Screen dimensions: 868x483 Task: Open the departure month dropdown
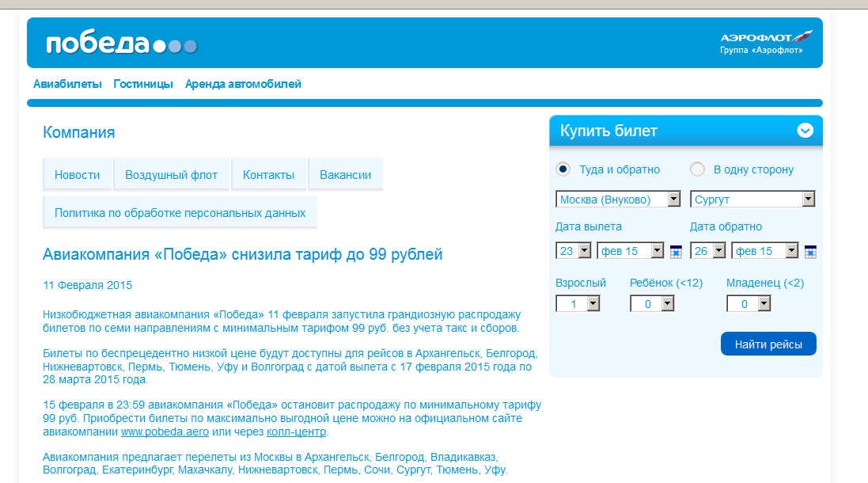(630, 251)
